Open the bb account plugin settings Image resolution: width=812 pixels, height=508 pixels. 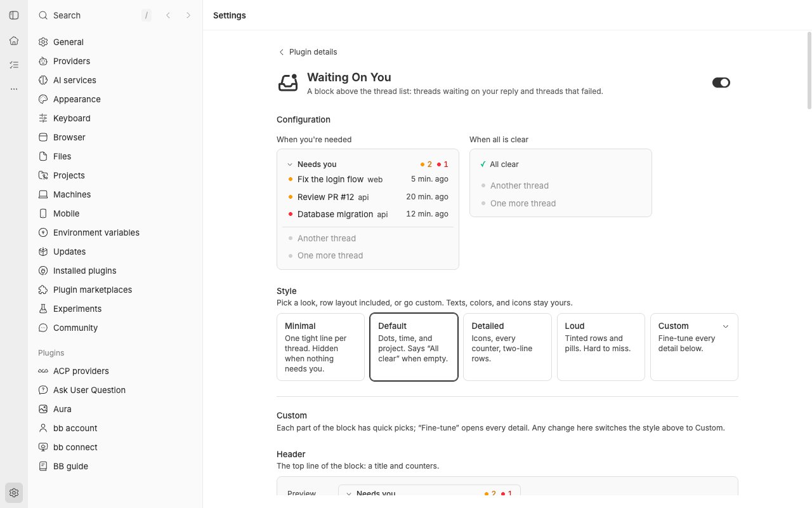tap(117, 428)
